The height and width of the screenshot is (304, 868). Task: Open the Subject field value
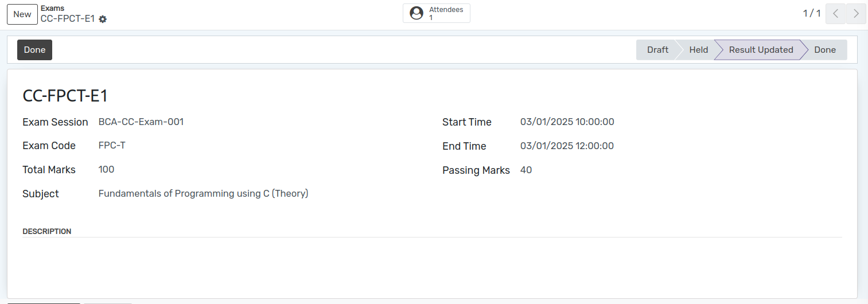(x=204, y=194)
